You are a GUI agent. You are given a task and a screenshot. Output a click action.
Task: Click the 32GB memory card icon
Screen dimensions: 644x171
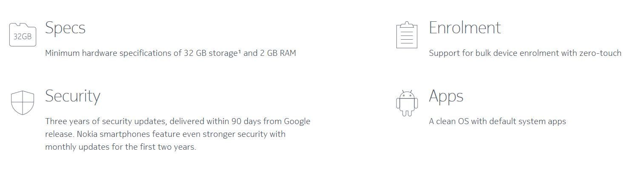(23, 34)
